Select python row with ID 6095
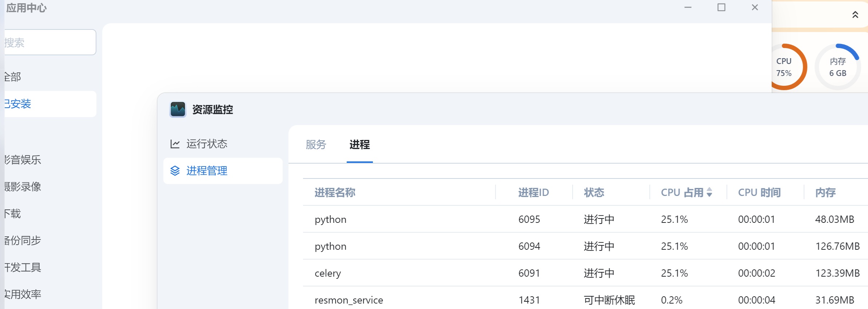The image size is (868, 309). pyautogui.click(x=585, y=219)
